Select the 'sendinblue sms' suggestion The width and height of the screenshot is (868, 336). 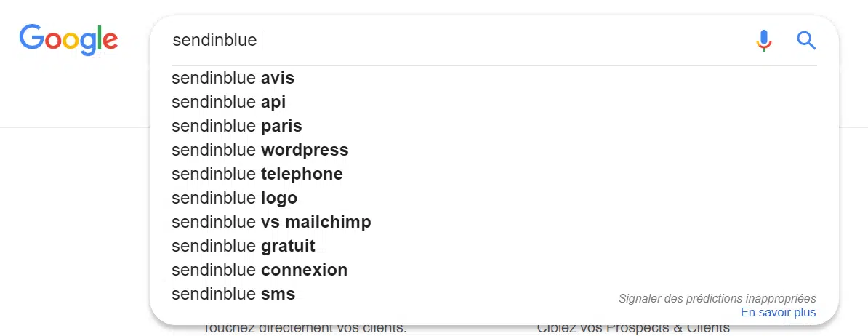tap(233, 294)
